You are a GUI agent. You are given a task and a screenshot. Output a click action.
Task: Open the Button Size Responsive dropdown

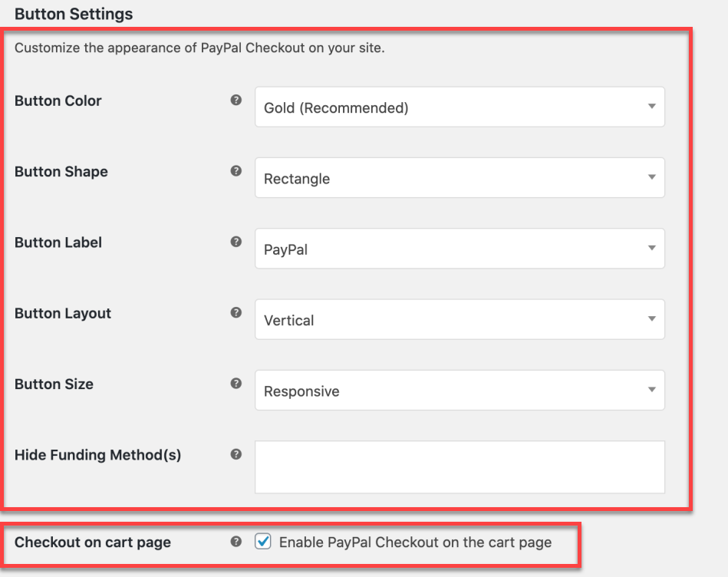pyautogui.click(x=460, y=390)
